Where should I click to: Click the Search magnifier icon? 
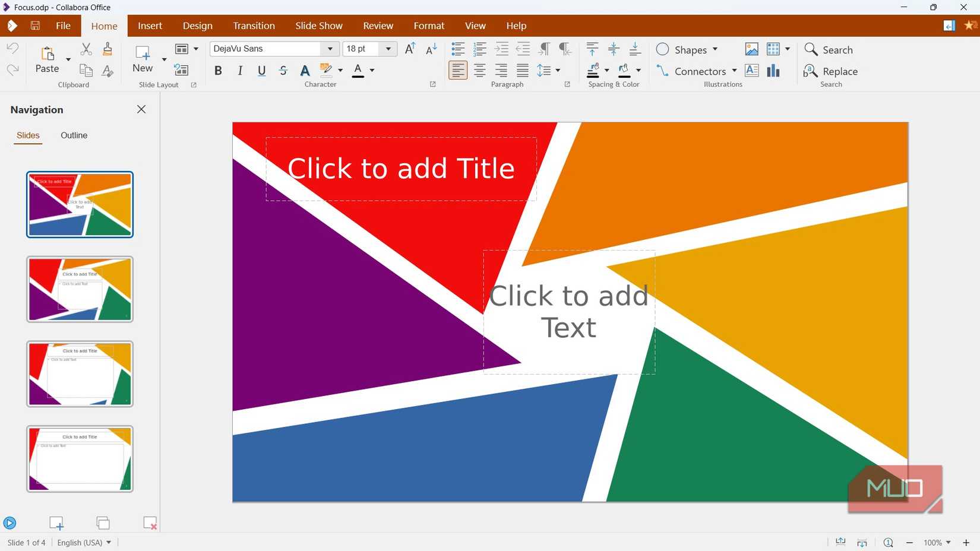[x=811, y=50]
